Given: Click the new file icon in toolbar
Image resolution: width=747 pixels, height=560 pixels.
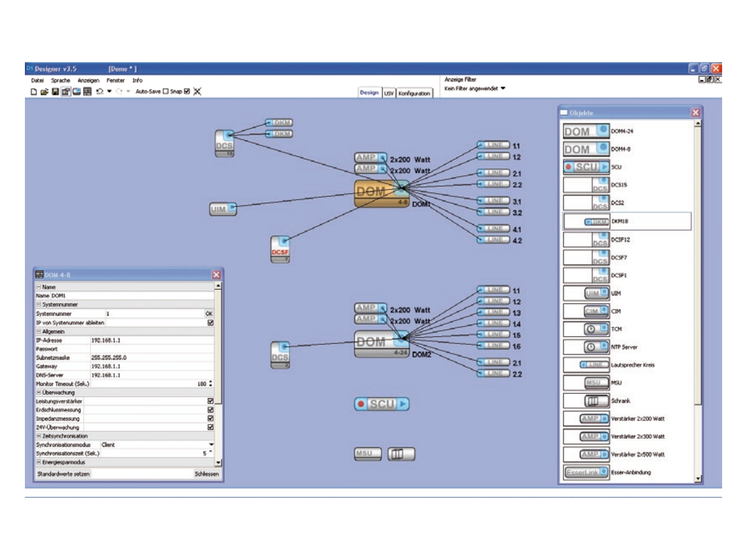Looking at the screenshot, I should pos(34,91).
